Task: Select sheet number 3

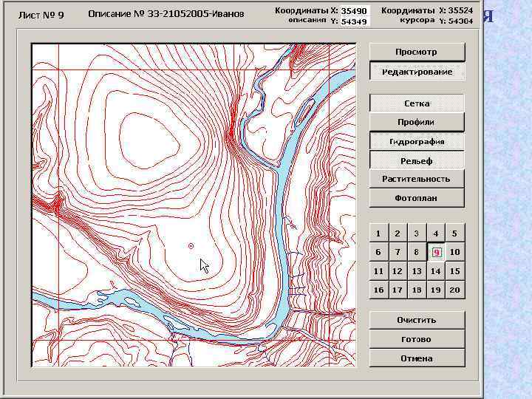Action: point(417,233)
